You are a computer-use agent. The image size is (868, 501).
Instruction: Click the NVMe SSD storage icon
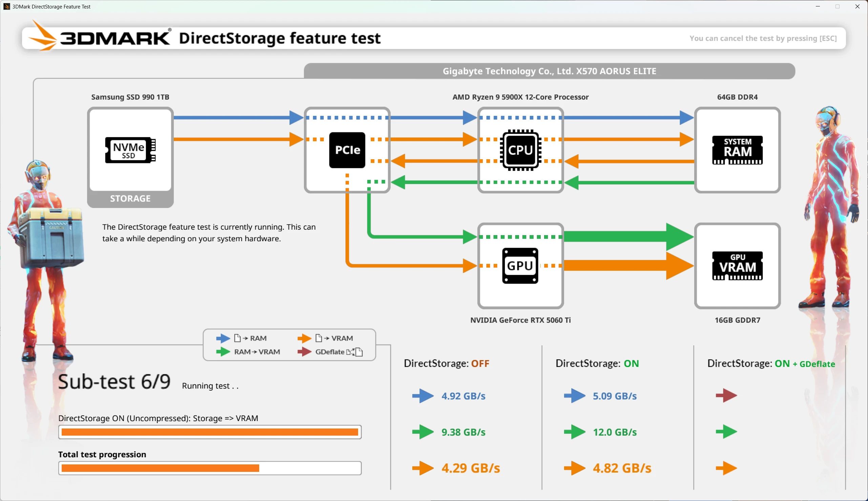[x=130, y=150]
